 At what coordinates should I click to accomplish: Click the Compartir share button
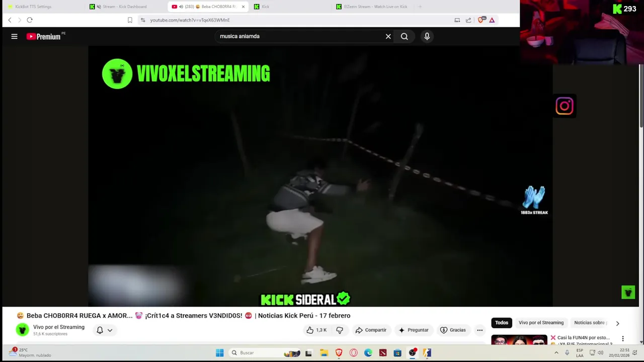[371, 330]
